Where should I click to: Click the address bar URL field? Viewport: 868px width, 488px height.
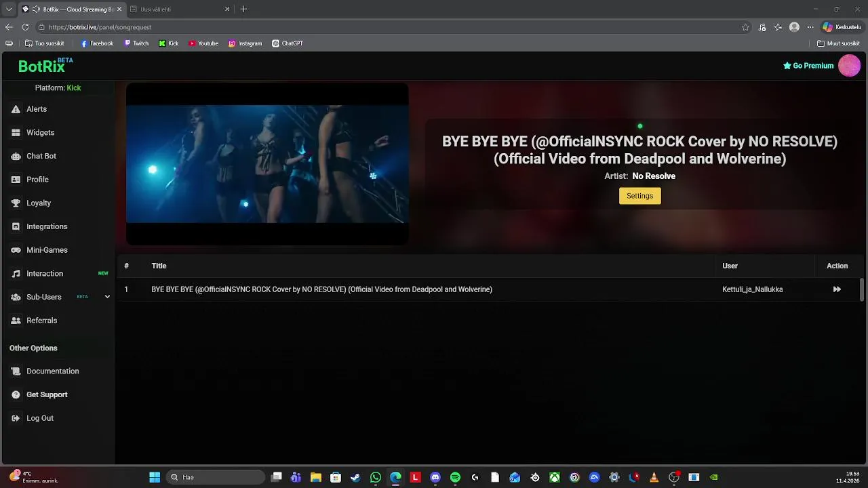coord(393,27)
